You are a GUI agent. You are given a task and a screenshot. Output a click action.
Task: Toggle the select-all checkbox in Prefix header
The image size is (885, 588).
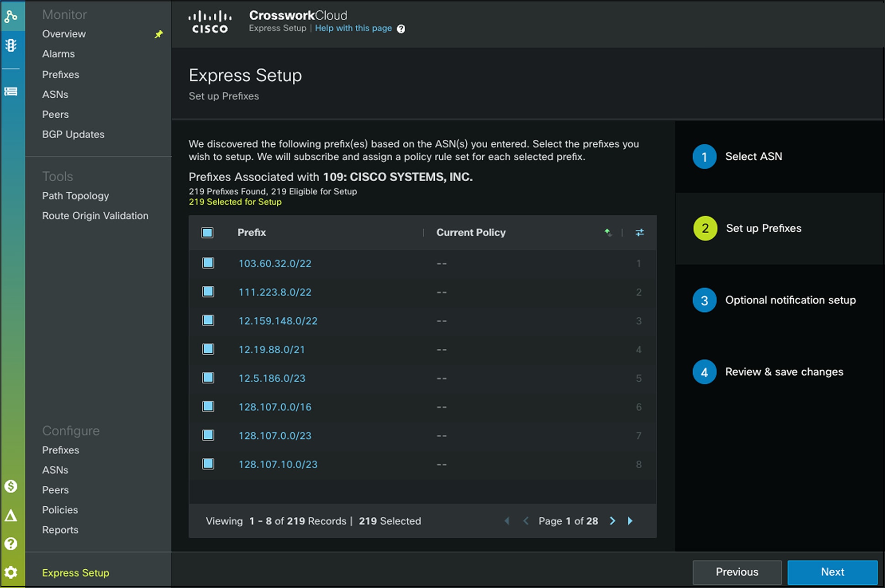point(207,233)
